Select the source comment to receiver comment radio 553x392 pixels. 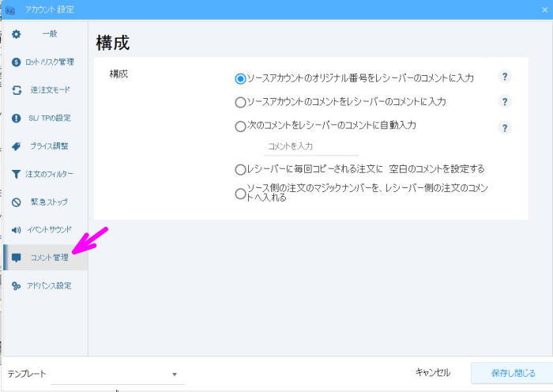click(x=240, y=102)
